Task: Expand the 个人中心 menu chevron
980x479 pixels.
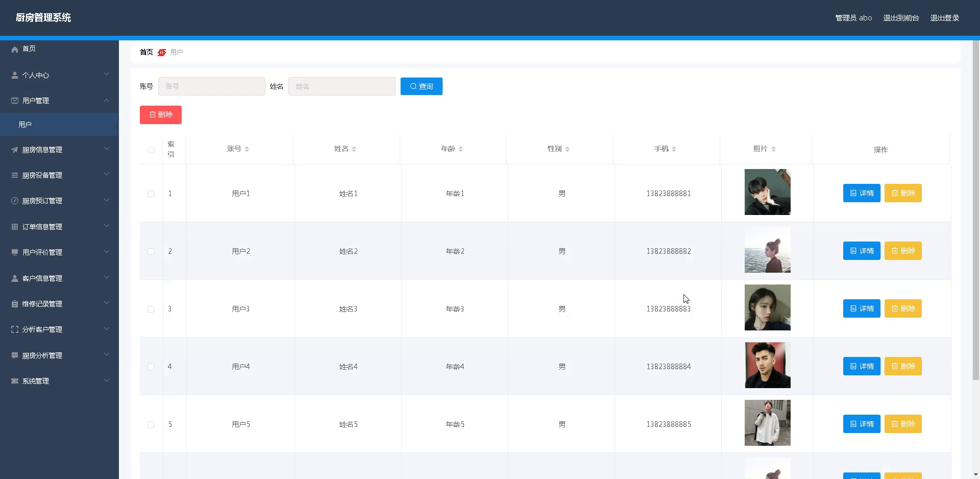Action: pos(107,75)
